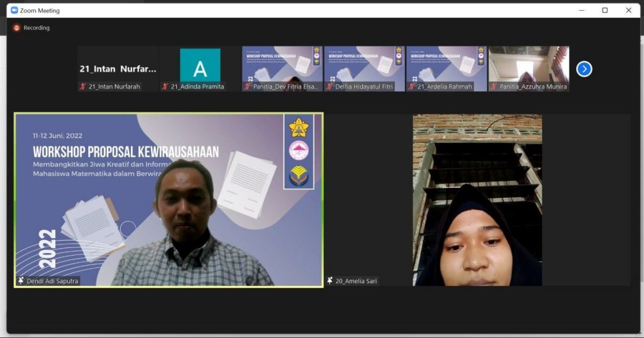The width and height of the screenshot is (644, 338).
Task: Click the Delfia Hidayatul Fitri video thumbnail
Action: [x=364, y=64]
